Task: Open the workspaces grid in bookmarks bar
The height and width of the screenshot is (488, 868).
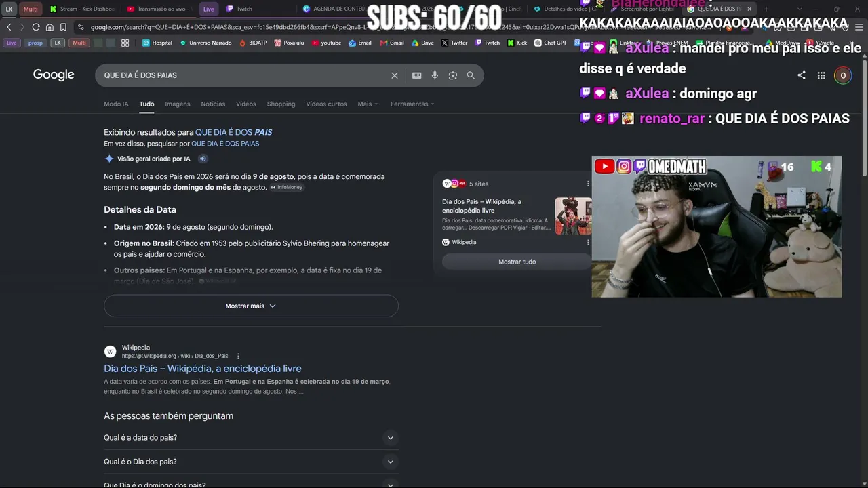Action: pos(125,43)
